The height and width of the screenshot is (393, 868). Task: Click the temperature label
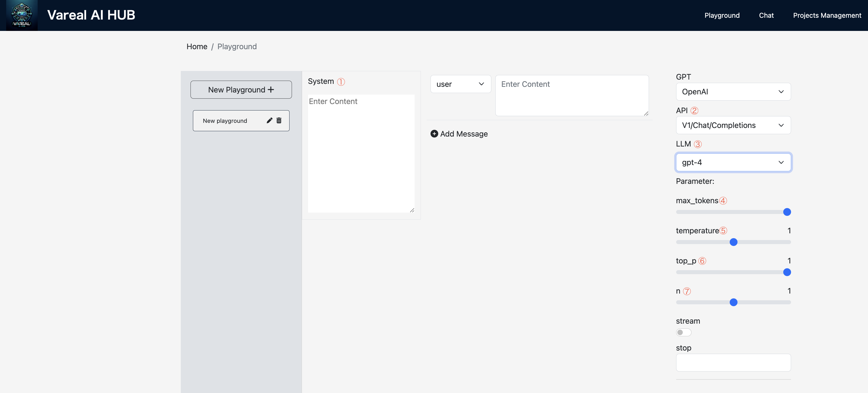point(697,231)
